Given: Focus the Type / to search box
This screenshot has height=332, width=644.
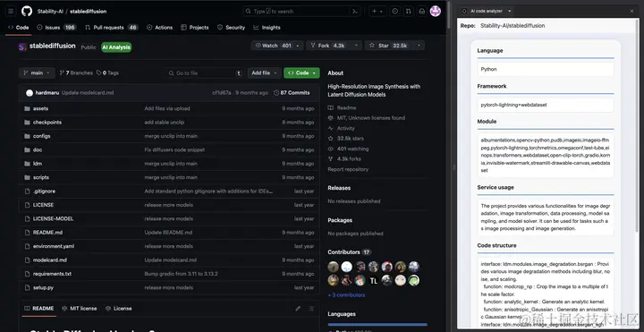Looking at the screenshot, I should (x=301, y=11).
